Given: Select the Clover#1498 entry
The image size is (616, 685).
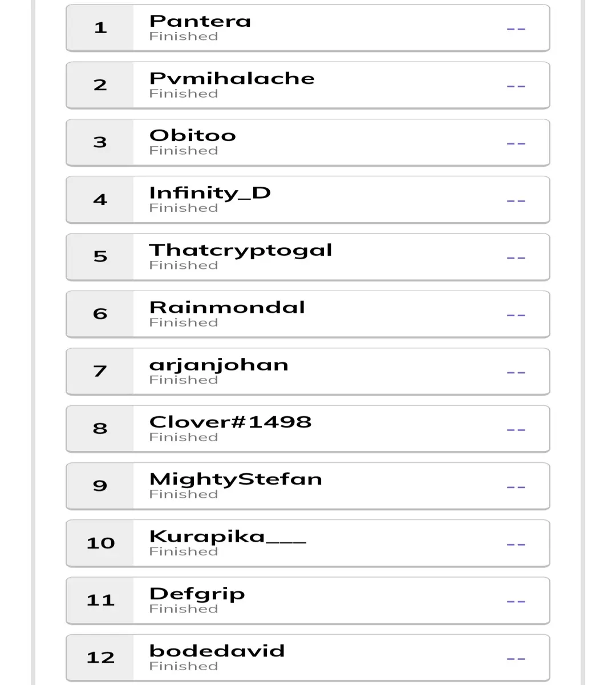Looking at the screenshot, I should point(308,429).
